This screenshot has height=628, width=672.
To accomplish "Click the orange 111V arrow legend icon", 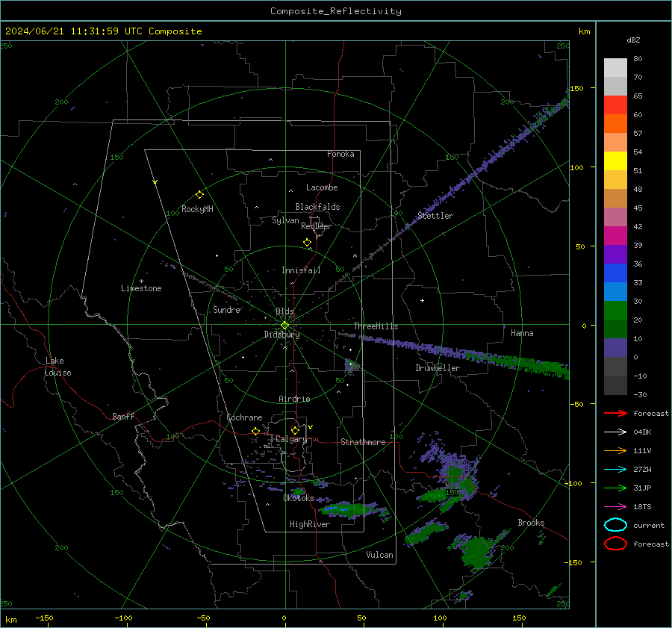I will pyautogui.click(x=615, y=450).
